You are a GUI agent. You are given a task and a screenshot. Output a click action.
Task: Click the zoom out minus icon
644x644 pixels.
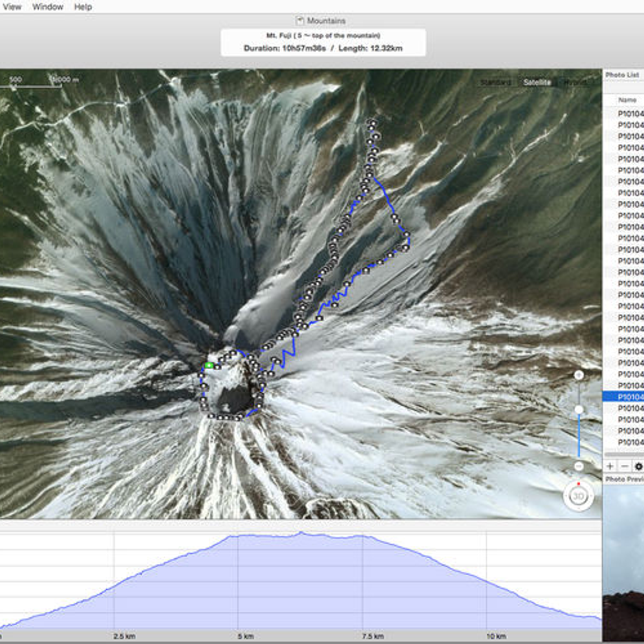pos(580,465)
